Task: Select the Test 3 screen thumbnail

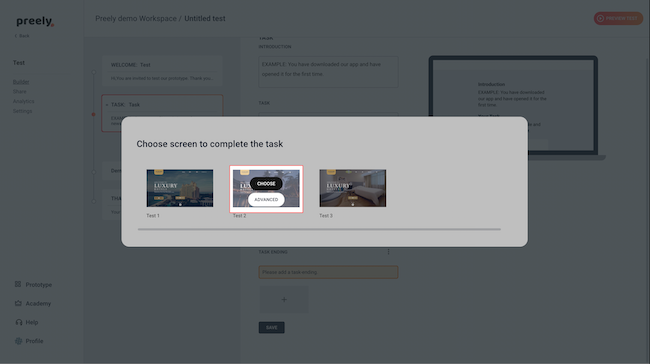Action: 353,188
